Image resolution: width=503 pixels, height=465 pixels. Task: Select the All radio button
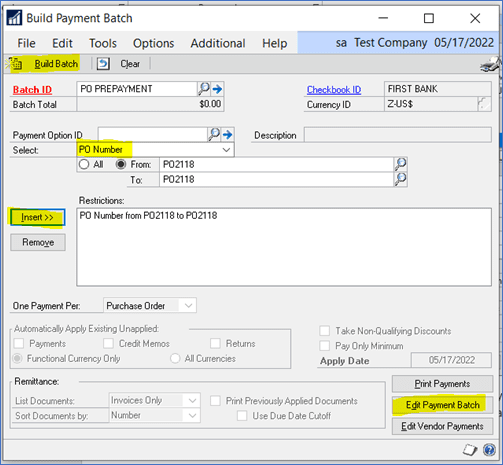point(84,164)
